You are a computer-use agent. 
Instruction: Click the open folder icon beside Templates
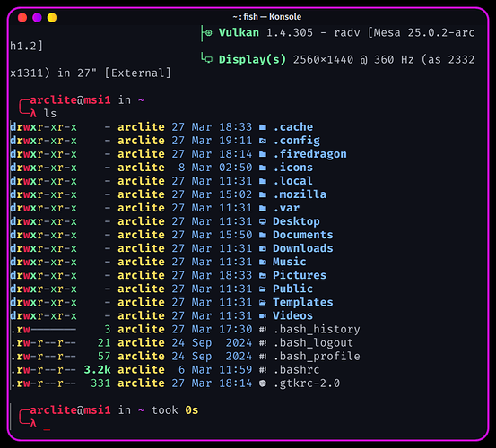tap(263, 303)
